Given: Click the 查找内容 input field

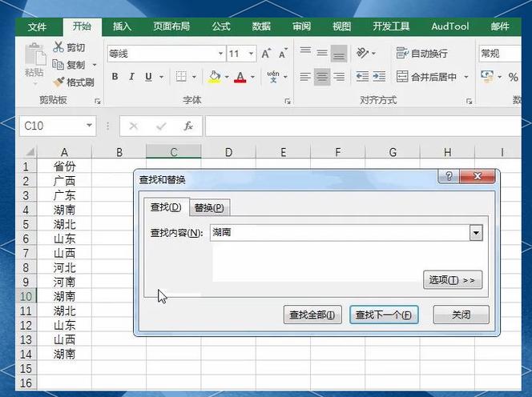Looking at the screenshot, I should coord(340,233).
